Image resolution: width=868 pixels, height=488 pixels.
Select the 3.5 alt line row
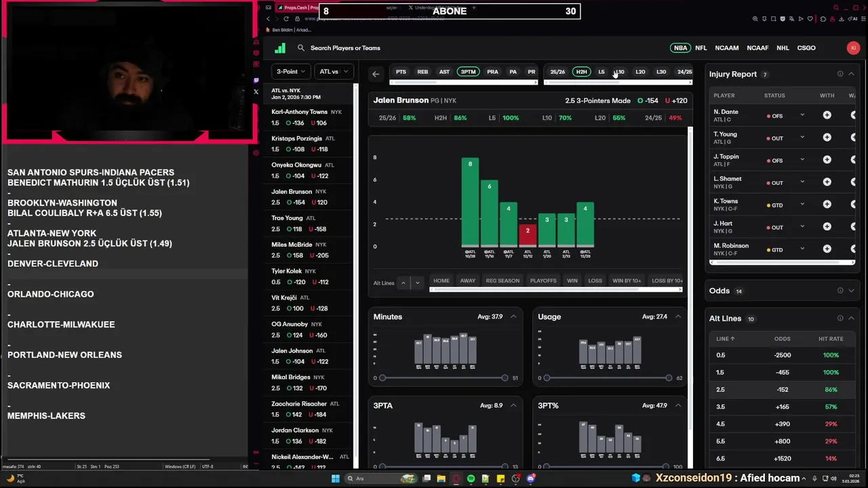tap(781, 407)
